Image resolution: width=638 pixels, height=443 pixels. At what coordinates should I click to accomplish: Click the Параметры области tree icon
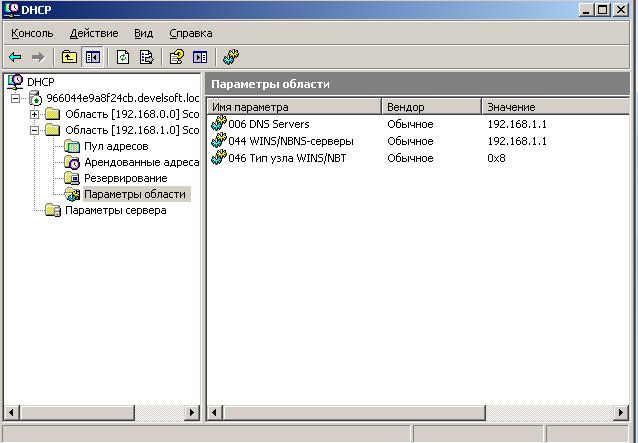[72, 194]
